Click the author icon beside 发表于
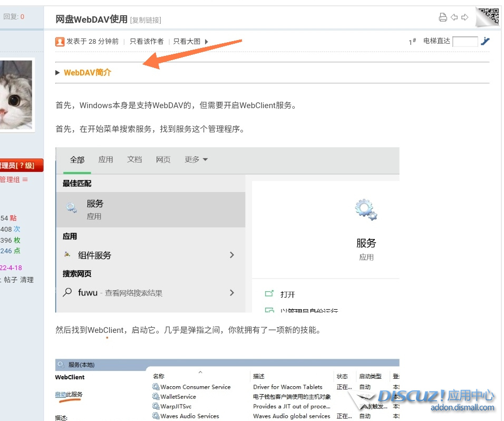504x421 pixels. pos(60,42)
